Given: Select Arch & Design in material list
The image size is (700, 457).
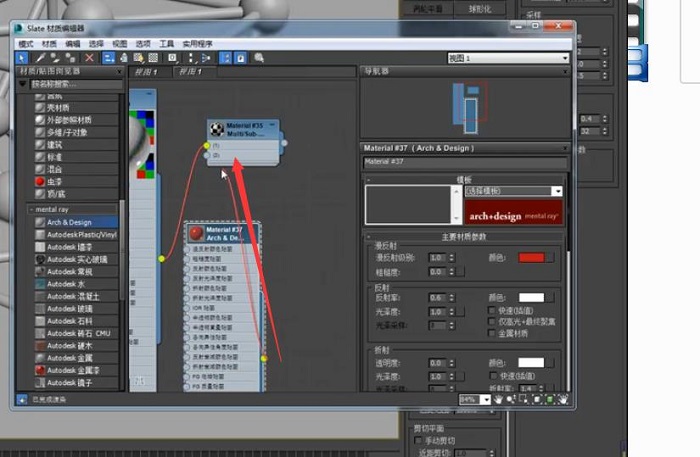Looking at the screenshot, I should pos(76,222).
